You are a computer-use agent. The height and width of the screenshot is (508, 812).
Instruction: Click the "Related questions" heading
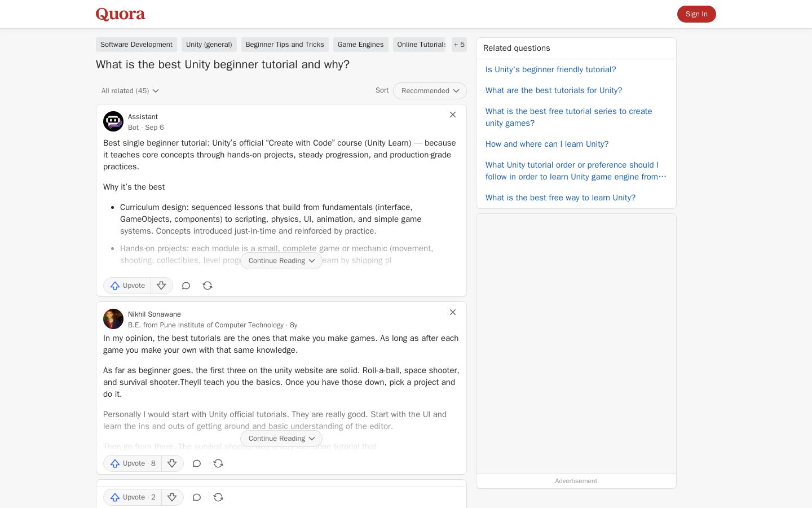[x=517, y=49]
